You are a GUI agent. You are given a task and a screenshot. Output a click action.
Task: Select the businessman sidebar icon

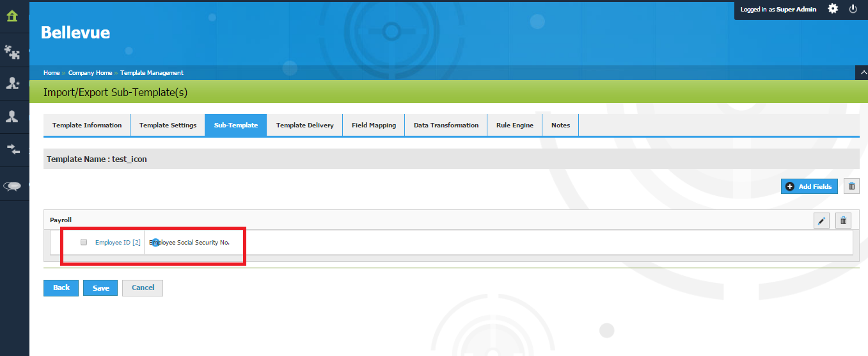tap(12, 117)
